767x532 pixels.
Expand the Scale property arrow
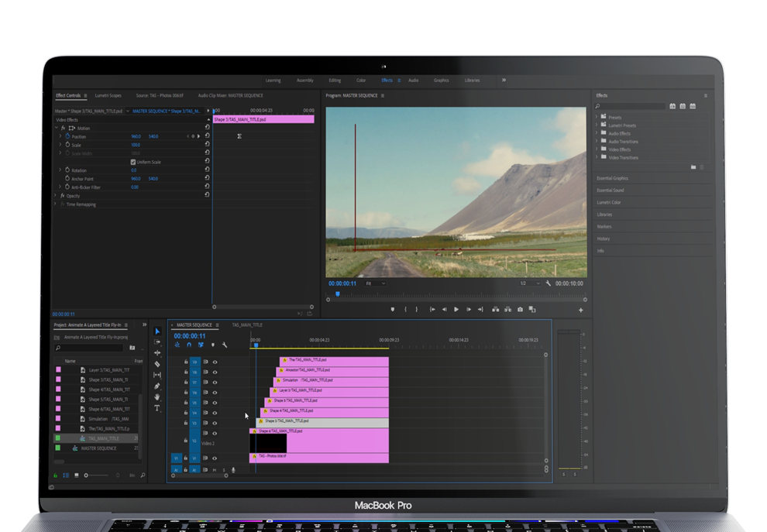pos(60,145)
